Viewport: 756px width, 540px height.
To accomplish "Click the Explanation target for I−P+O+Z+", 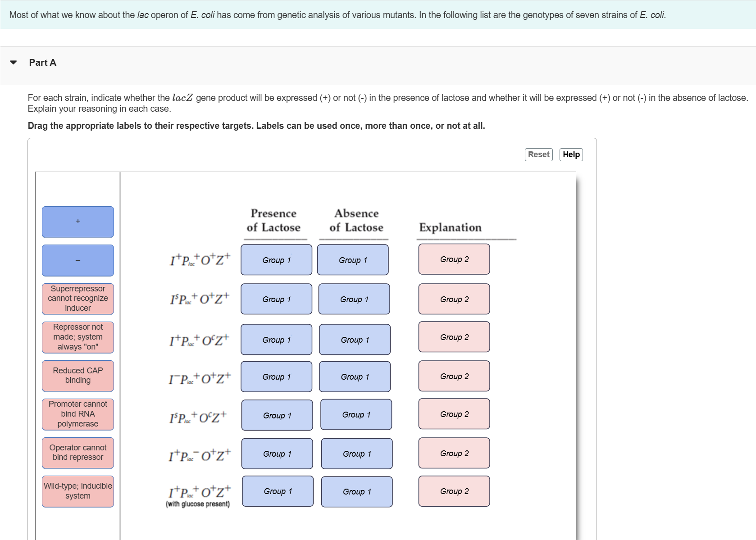I will click(454, 376).
